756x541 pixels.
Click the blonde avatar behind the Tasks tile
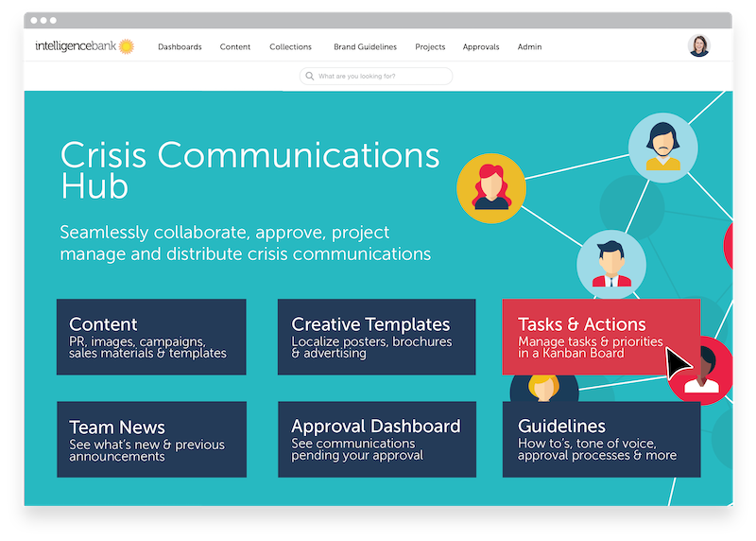pyautogui.click(x=543, y=386)
